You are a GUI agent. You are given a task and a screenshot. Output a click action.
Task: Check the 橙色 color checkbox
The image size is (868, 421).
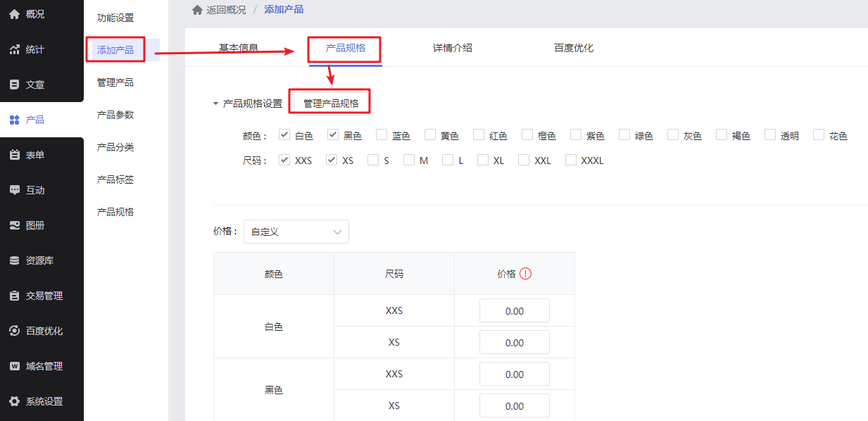pos(527,134)
